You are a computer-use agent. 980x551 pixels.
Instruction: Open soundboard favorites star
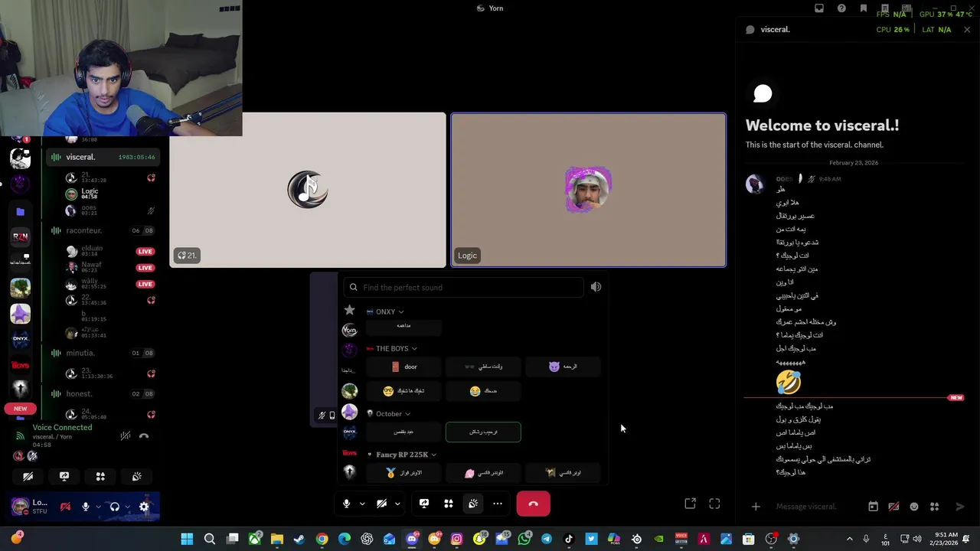[x=349, y=310]
